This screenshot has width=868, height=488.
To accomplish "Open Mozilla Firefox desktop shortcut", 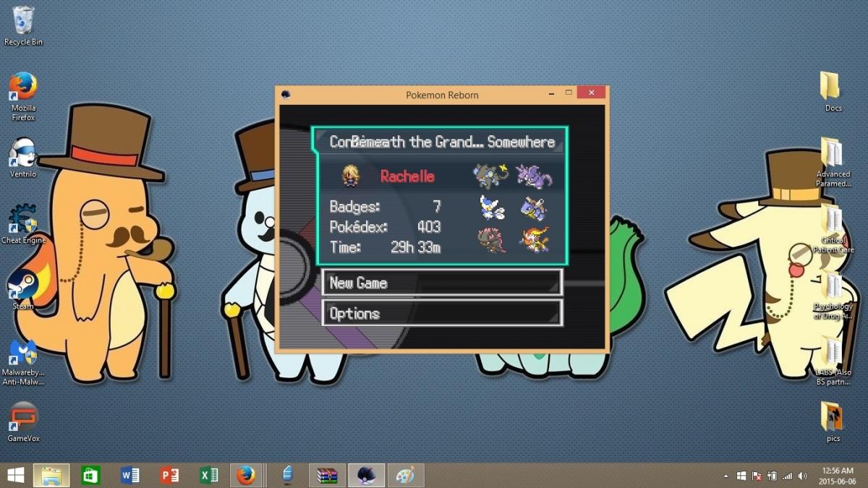I will pyautogui.click(x=23, y=87).
